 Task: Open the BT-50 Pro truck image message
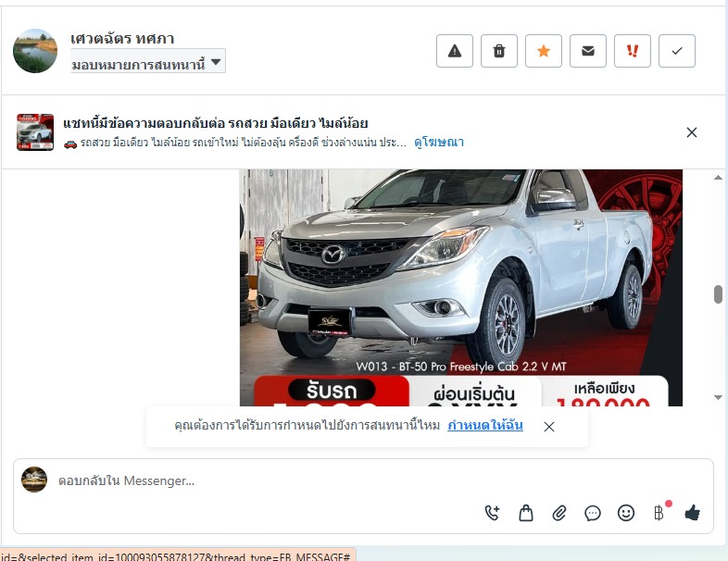(461, 288)
